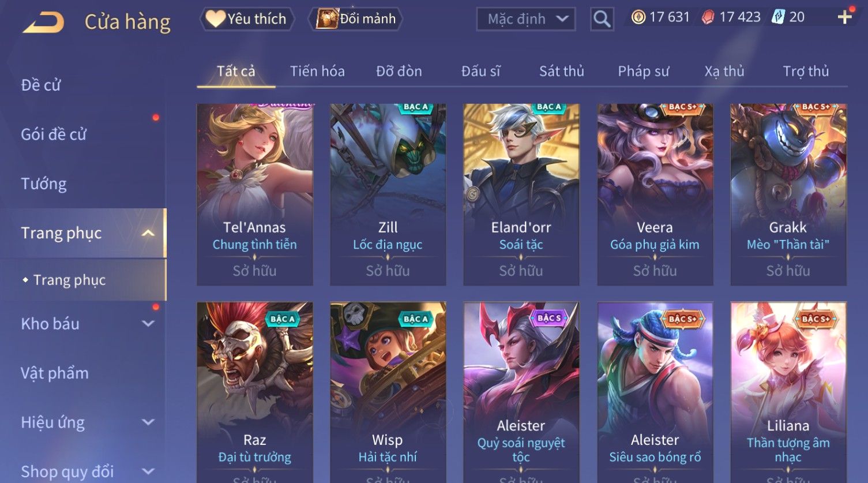Expand the Hiệu ứng sidebar section
The image size is (868, 483).
[148, 422]
